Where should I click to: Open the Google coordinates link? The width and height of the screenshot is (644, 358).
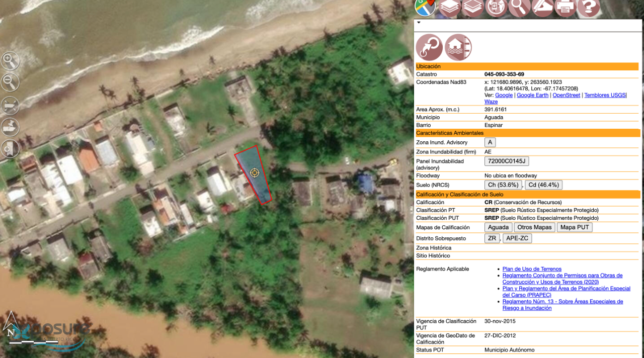click(504, 95)
